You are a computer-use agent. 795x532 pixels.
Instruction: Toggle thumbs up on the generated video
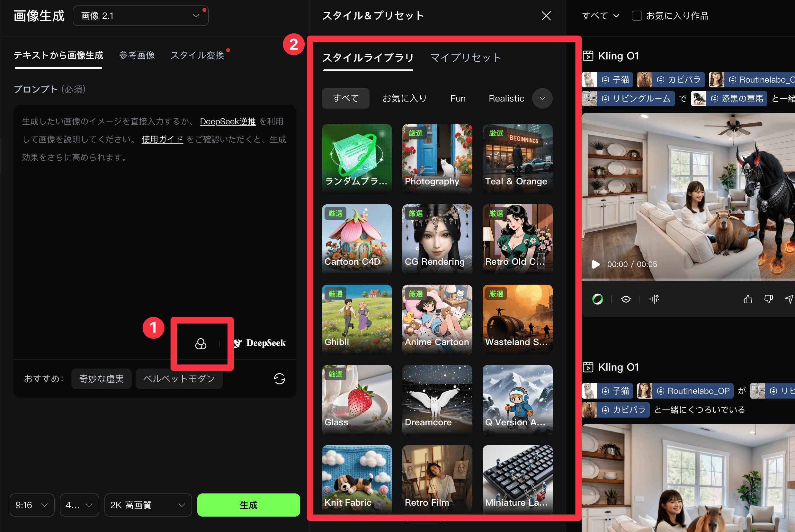pyautogui.click(x=748, y=299)
